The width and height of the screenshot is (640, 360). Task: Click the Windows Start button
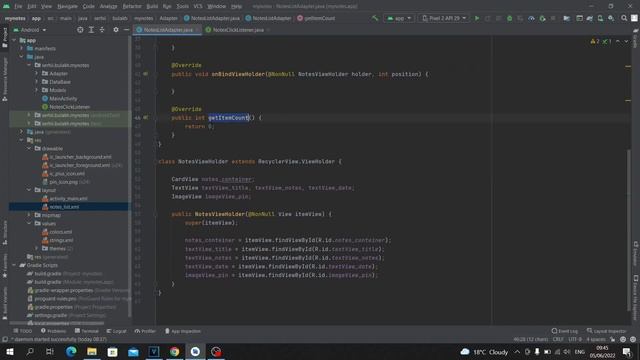click(x=10, y=351)
